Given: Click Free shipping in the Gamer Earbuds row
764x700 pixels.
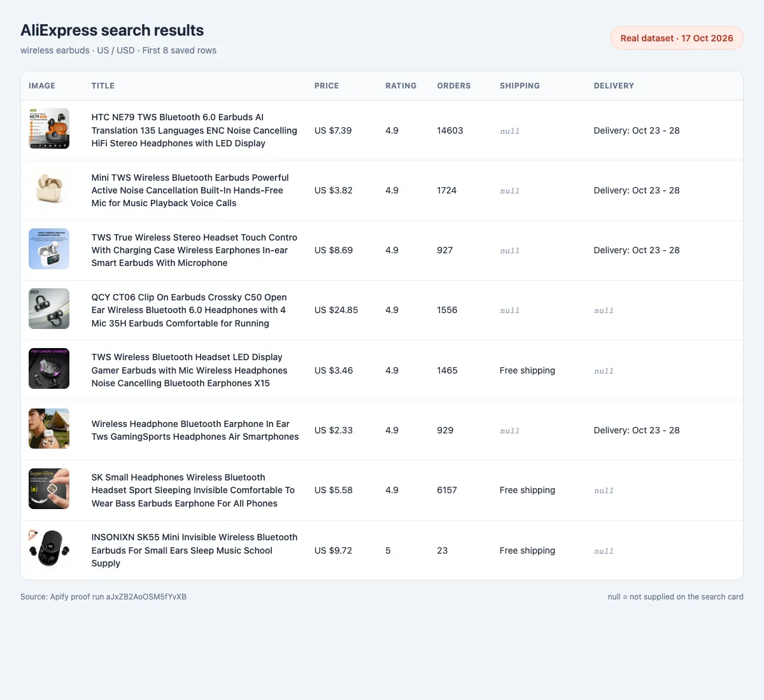Looking at the screenshot, I should 527,370.
